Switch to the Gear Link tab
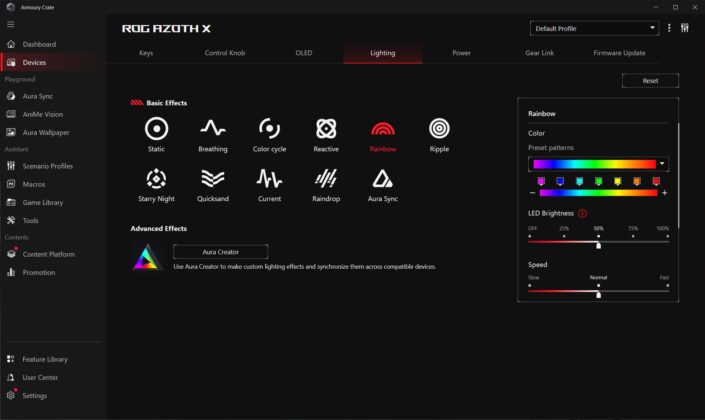The height and width of the screenshot is (420, 705). (x=540, y=53)
